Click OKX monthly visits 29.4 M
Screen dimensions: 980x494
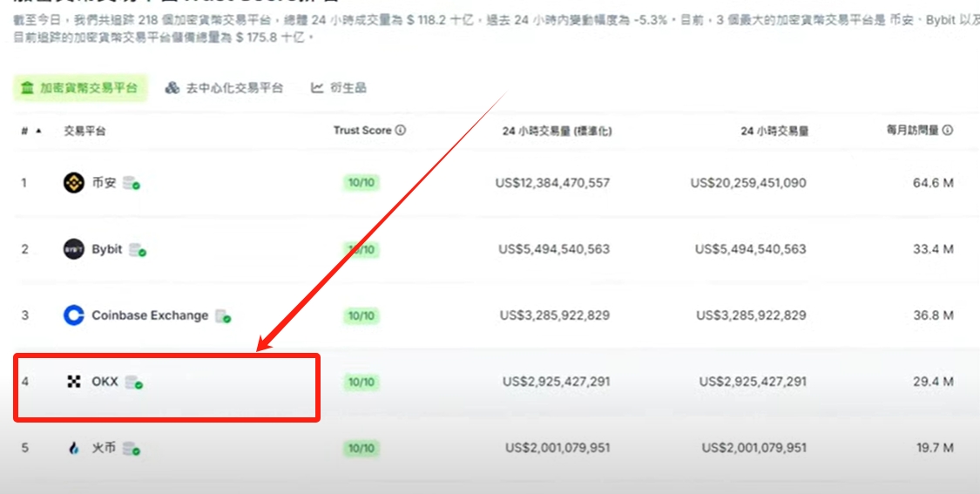pos(933,382)
